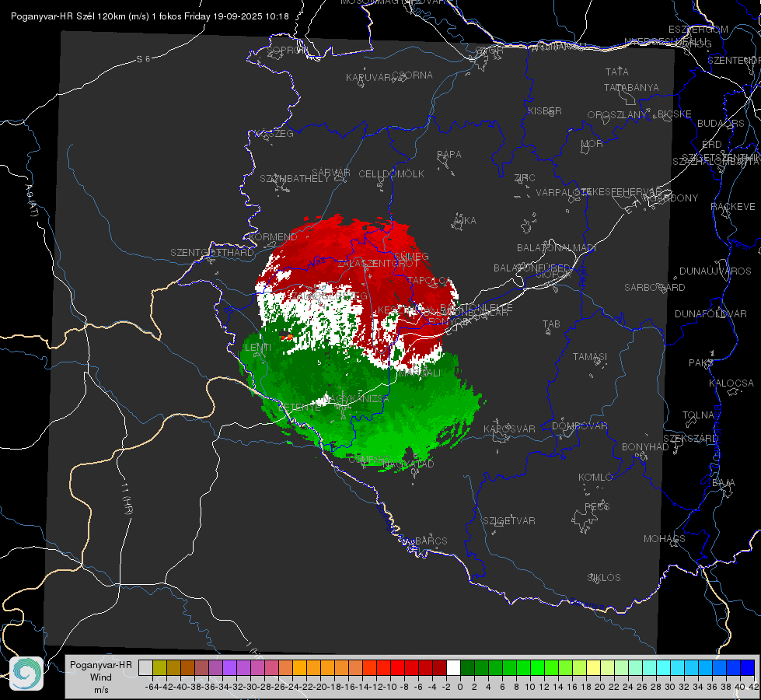Choose the yellow 18 m/s legend swatch
Image resolution: width=761 pixels, height=700 pixels.
click(x=594, y=668)
